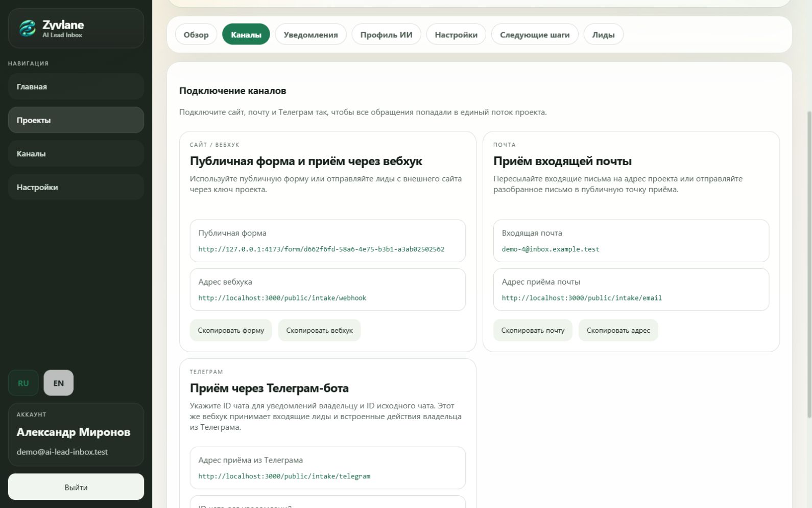Click the demo@ai-lead-inbox.test account email
Screen dimensions: 812x508
click(62, 452)
